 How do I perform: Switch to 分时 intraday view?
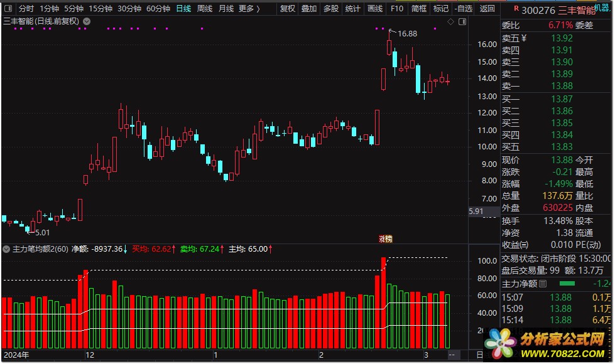[26, 9]
